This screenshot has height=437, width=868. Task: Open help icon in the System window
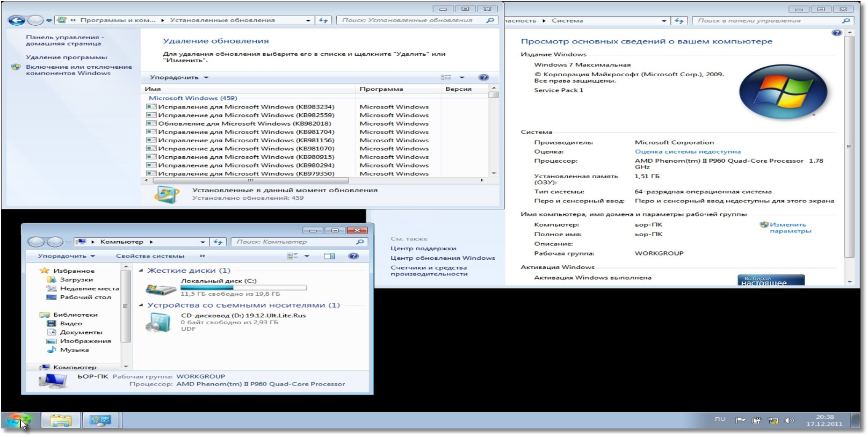[x=837, y=33]
